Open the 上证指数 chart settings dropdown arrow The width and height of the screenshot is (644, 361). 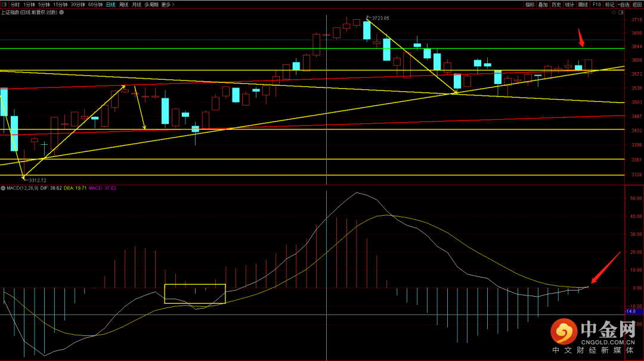point(62,12)
